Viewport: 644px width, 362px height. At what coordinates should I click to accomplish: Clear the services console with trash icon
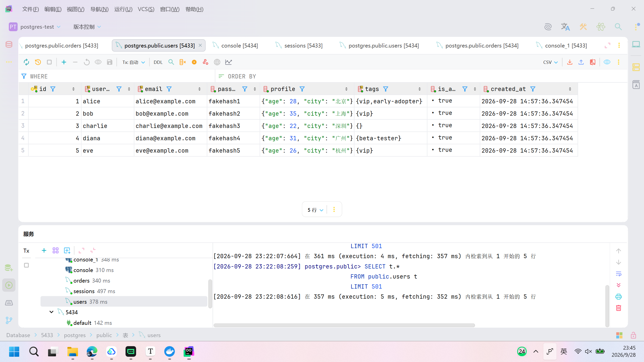click(x=619, y=308)
